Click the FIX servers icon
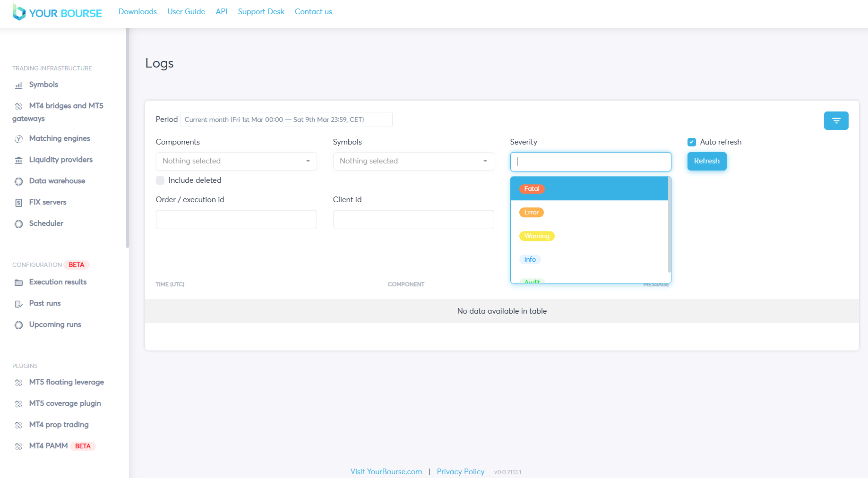The width and height of the screenshot is (868, 478). click(x=19, y=203)
